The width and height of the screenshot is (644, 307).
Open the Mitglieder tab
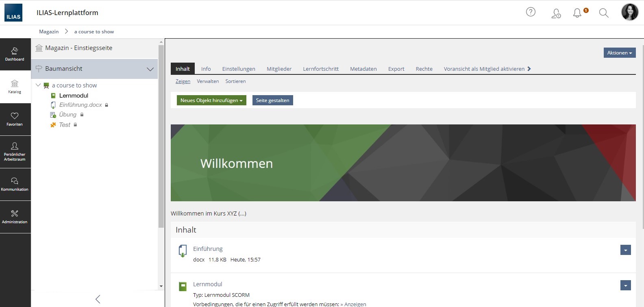click(279, 69)
